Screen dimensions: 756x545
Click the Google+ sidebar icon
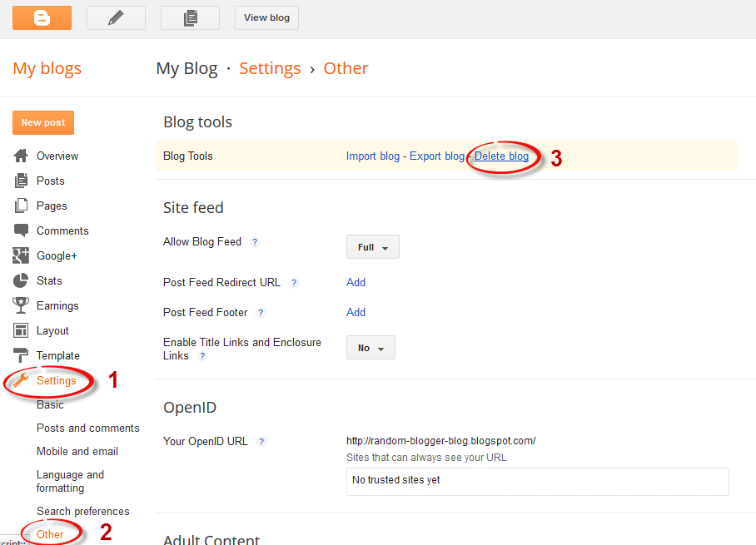tap(21, 255)
